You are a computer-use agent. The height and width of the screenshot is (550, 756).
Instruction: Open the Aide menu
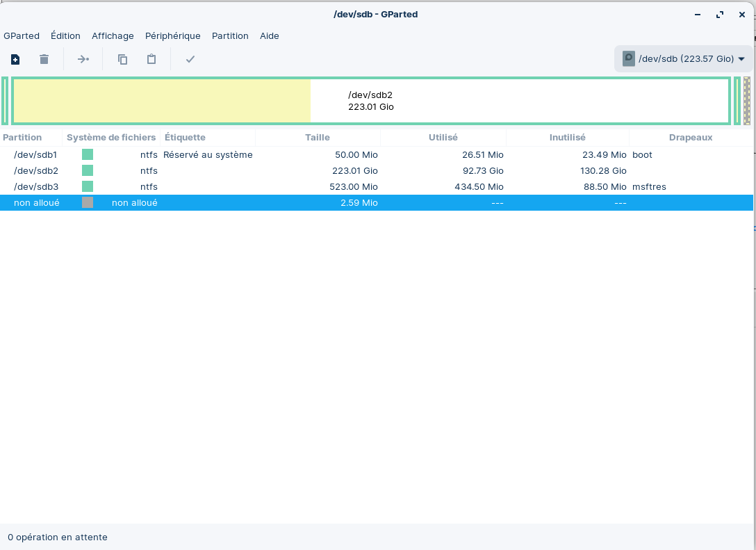[270, 35]
